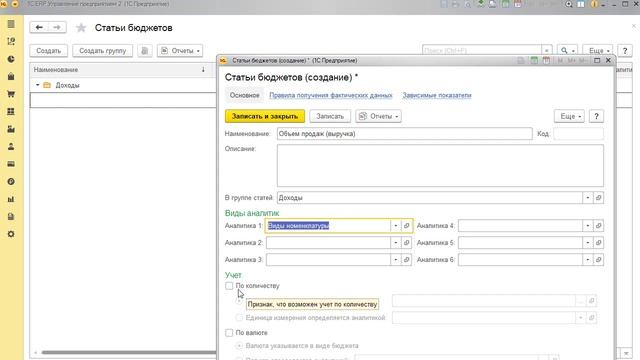Viewport: 640px width, 360px height.
Task: Open the dialog's Отчеты dropdown button
Action: click(x=378, y=116)
